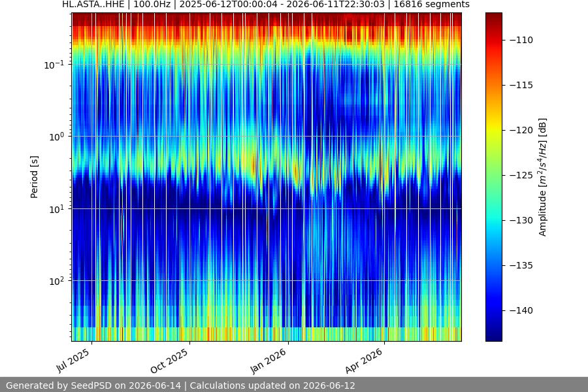The width and height of the screenshot is (588, 392).
Task: Click the −130 colorbar tick label
Action: 521,220
